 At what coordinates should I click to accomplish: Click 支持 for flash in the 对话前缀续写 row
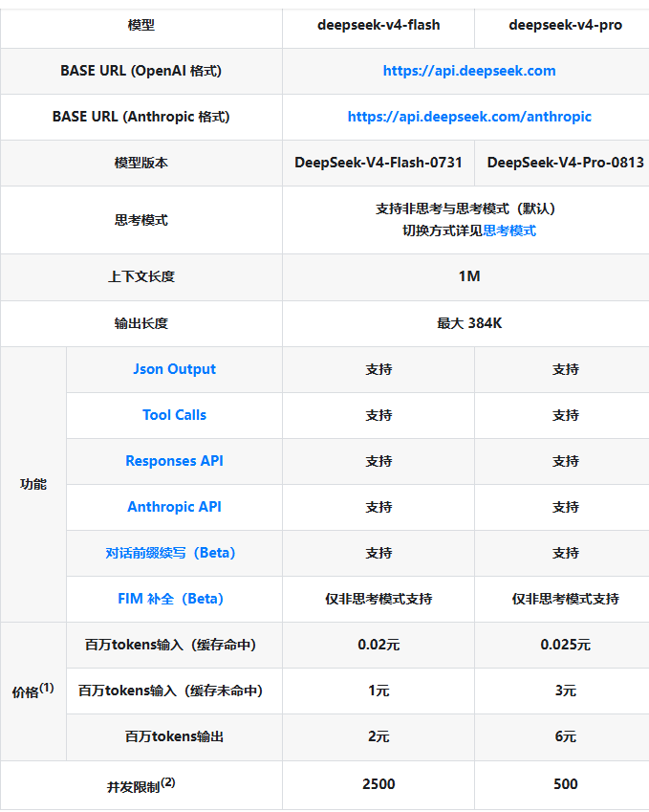[379, 553]
